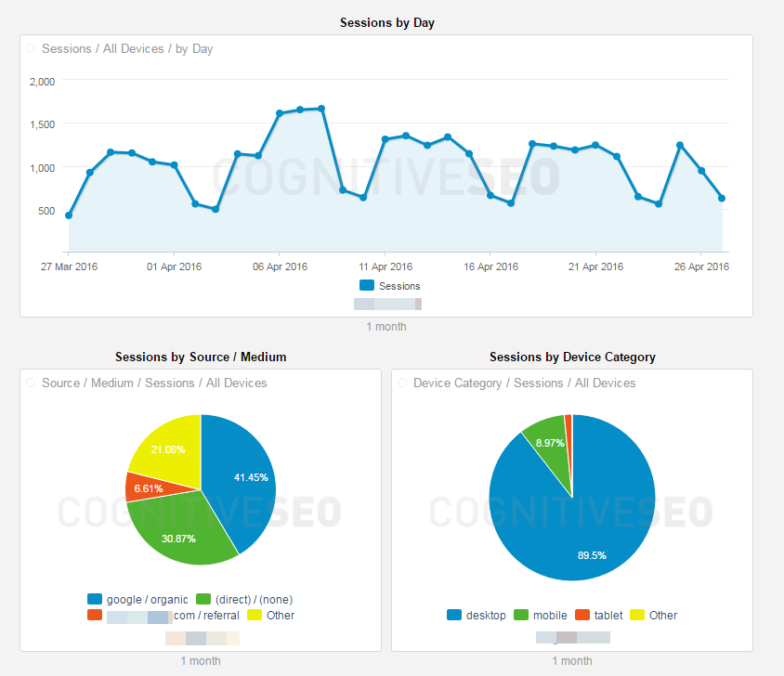
Task: Click the "1,000" y-axis label
Action: [42, 168]
